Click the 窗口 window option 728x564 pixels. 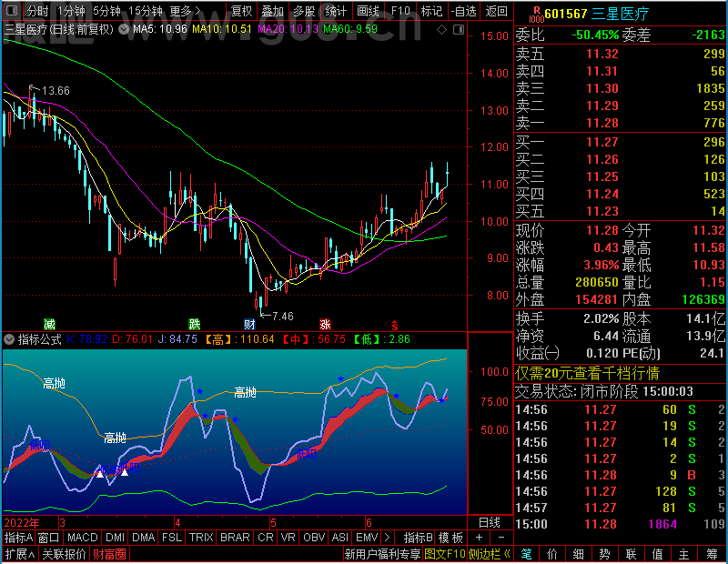coord(49,538)
